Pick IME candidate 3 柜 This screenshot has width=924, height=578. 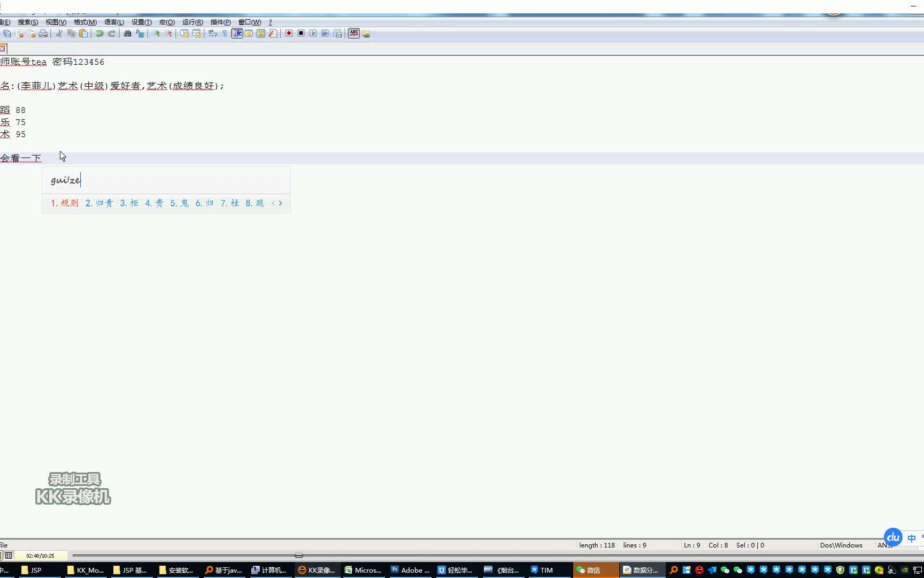[129, 203]
